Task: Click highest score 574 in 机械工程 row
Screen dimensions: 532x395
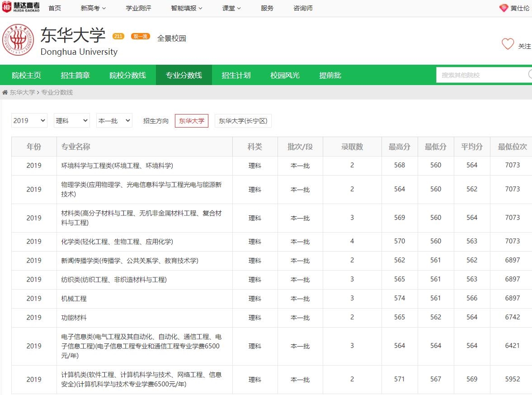Action: 400,298
